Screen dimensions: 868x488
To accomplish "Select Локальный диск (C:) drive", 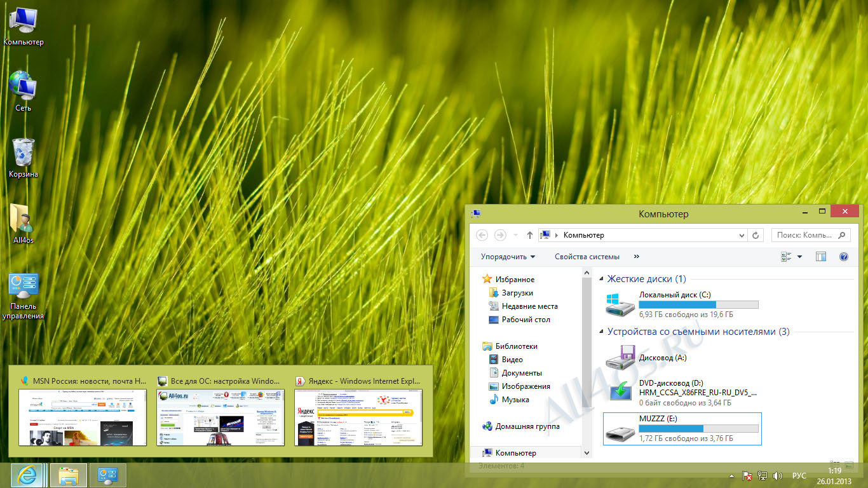I will point(682,304).
